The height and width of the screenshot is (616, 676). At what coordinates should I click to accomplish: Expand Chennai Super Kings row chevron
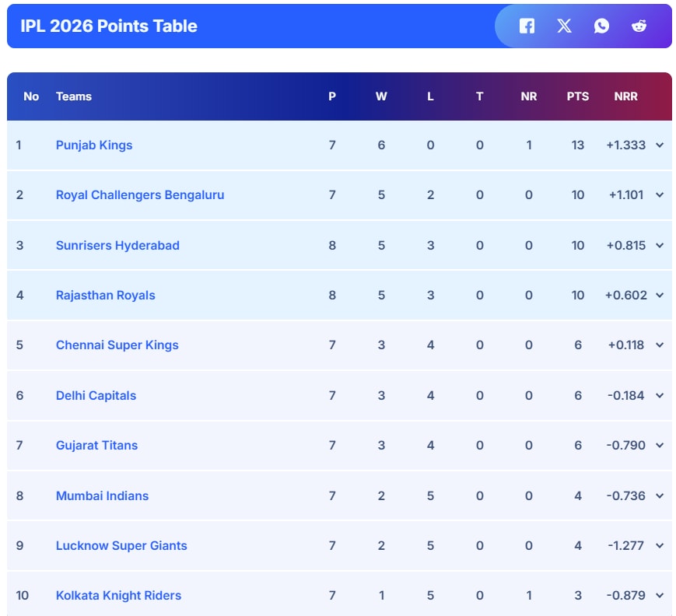pyautogui.click(x=660, y=345)
